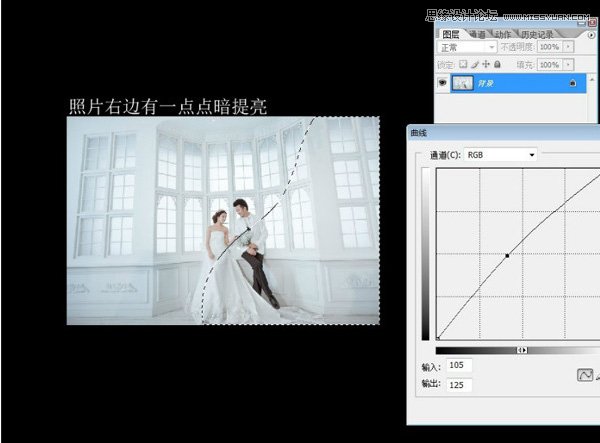Click the wedding photo in the canvas
600x443 pixels.
[x=223, y=221]
